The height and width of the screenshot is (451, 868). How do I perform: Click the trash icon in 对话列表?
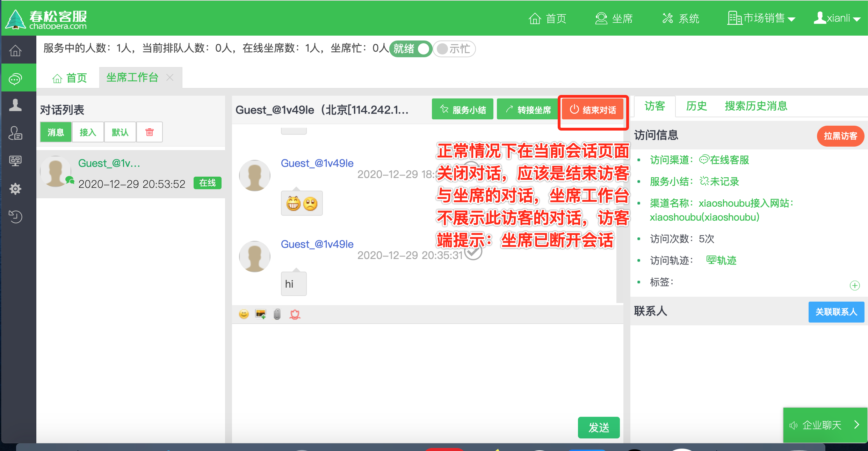[x=150, y=132]
